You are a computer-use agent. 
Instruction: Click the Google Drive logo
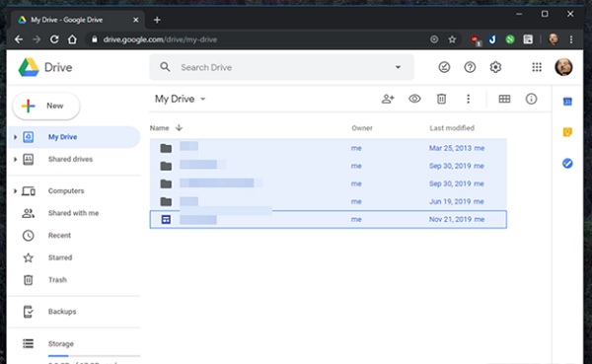click(x=29, y=68)
